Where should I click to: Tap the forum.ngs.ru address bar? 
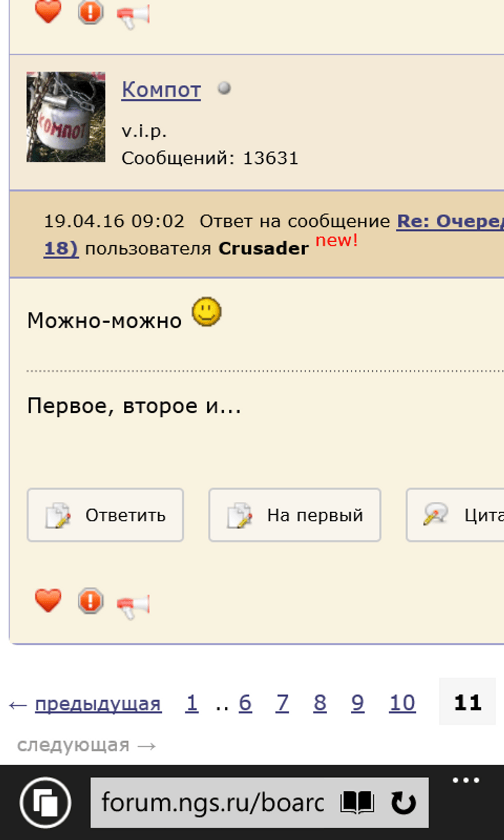coord(214,803)
